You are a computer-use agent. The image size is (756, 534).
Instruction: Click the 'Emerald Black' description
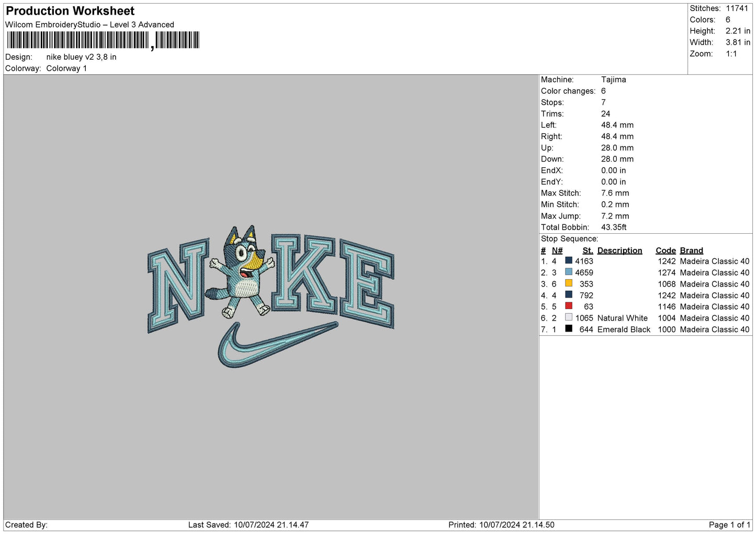[x=624, y=330]
